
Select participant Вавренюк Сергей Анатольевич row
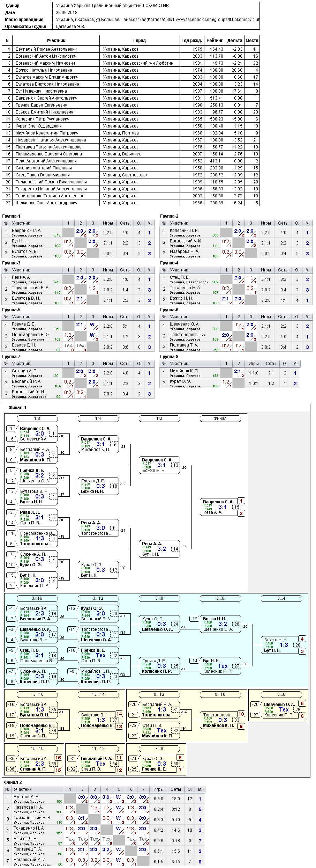131,98
